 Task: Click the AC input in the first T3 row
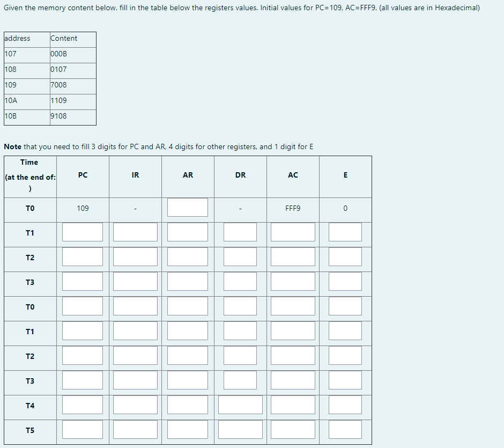click(x=293, y=281)
